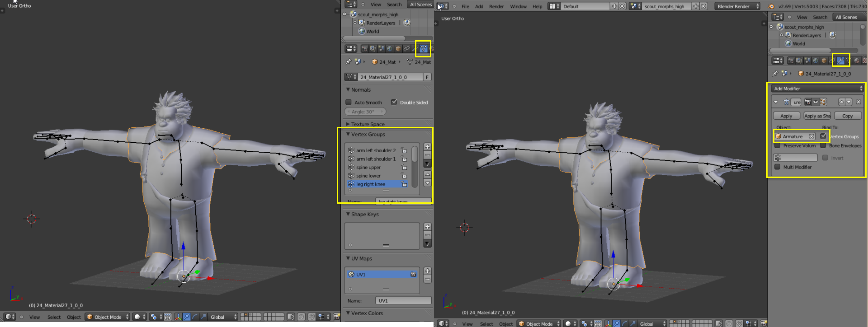Image resolution: width=868 pixels, height=327 pixels.
Task: Open the Object cube properties tab, right window
Action: (x=824, y=61)
